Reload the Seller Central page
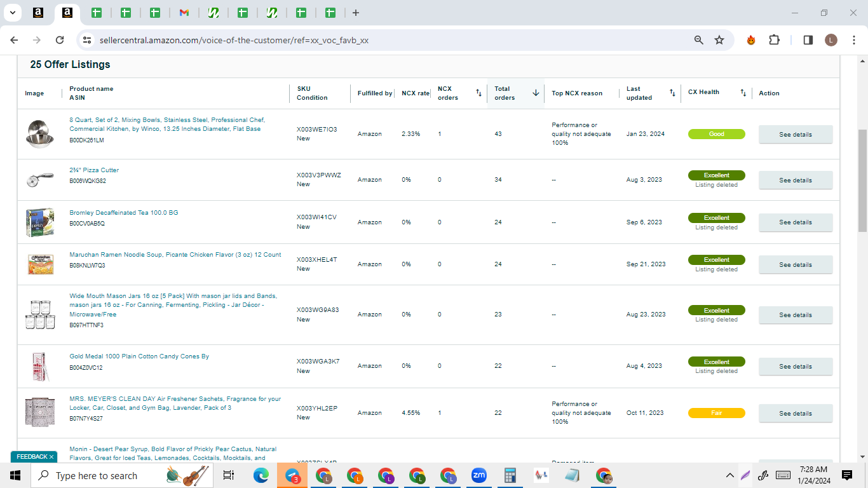 coord(60,40)
